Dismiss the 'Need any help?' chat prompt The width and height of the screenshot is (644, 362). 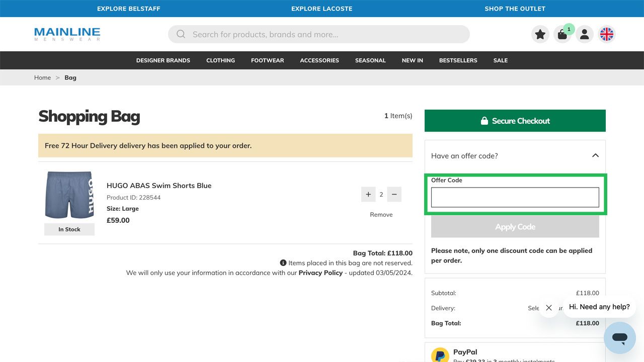(x=549, y=308)
